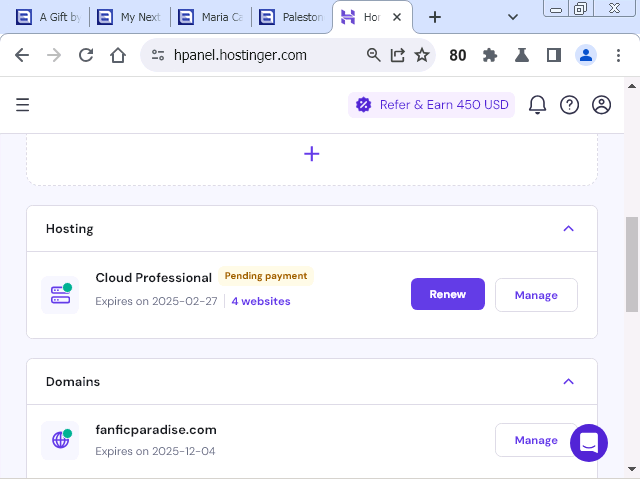Open the Chrome Labs flask icon

pyautogui.click(x=522, y=55)
